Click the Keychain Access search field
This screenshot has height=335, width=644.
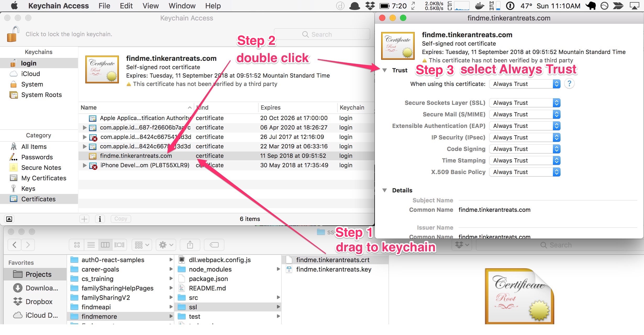[x=322, y=34]
